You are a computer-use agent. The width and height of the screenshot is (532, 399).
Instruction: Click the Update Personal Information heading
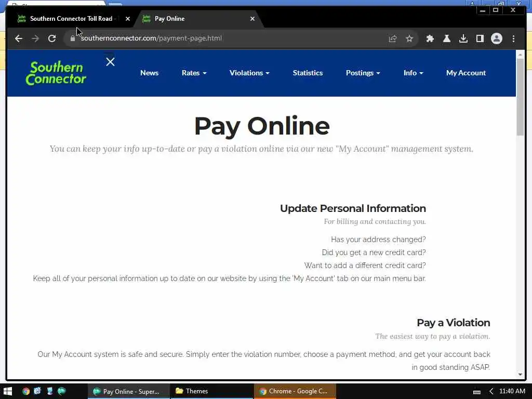pyautogui.click(x=353, y=208)
